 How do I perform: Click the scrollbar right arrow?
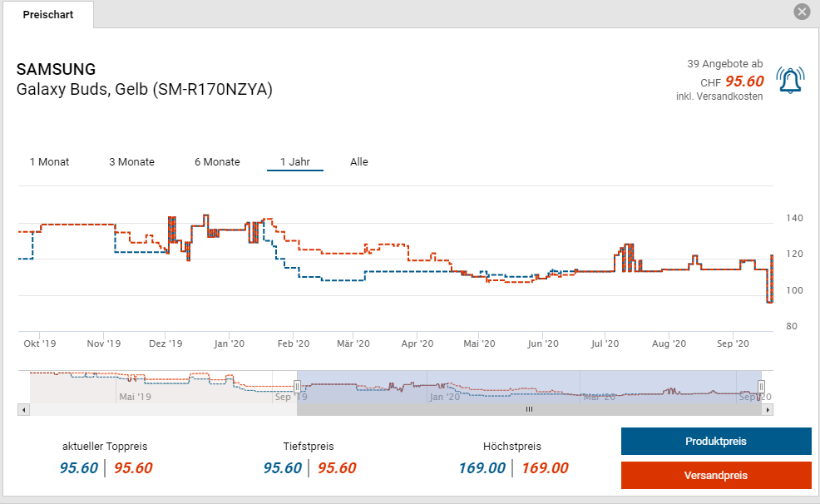[x=768, y=410]
